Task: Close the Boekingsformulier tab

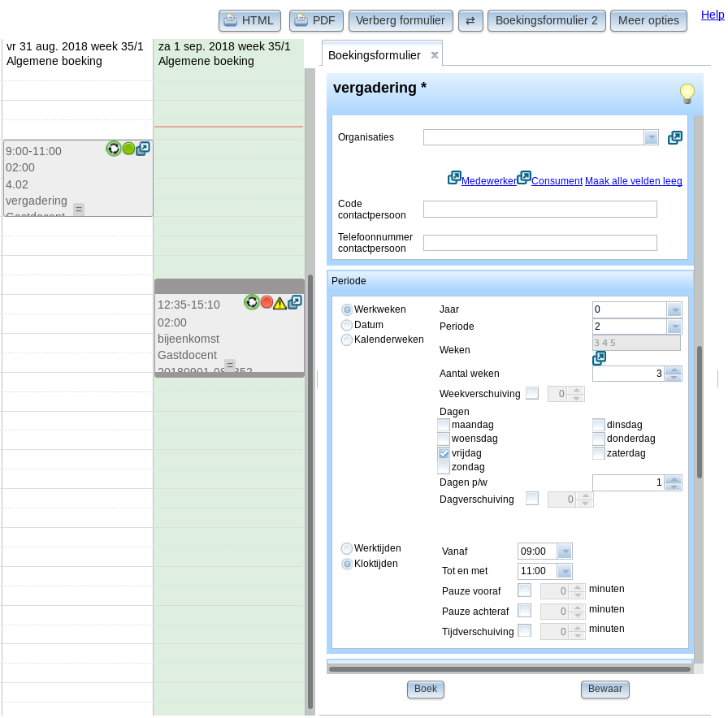Action: [x=435, y=55]
